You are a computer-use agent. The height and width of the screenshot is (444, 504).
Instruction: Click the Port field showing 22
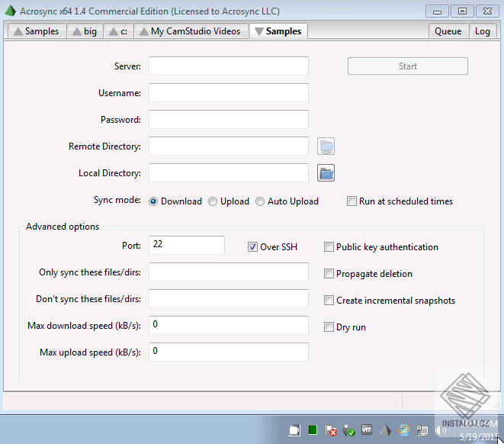pos(187,245)
